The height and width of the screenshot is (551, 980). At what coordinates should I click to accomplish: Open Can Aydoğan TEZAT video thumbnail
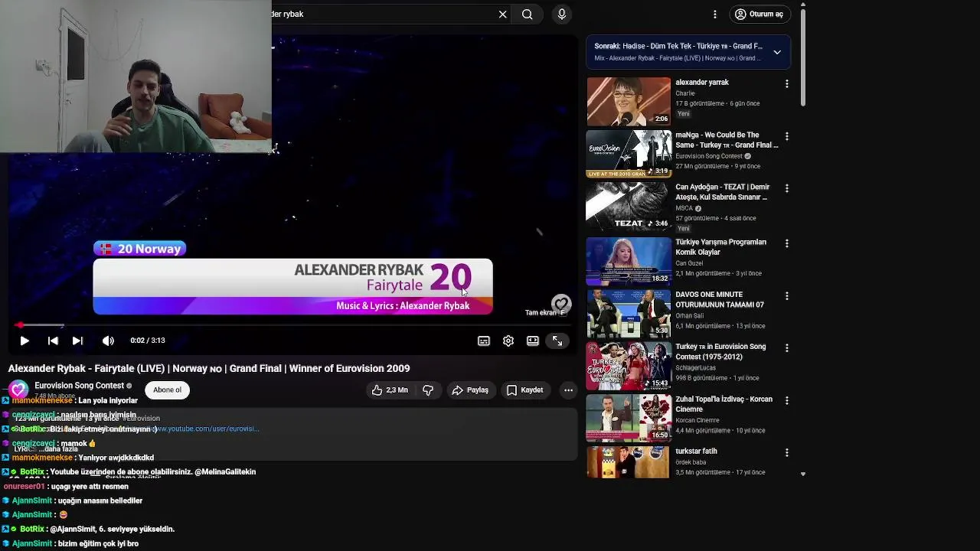[629, 206]
